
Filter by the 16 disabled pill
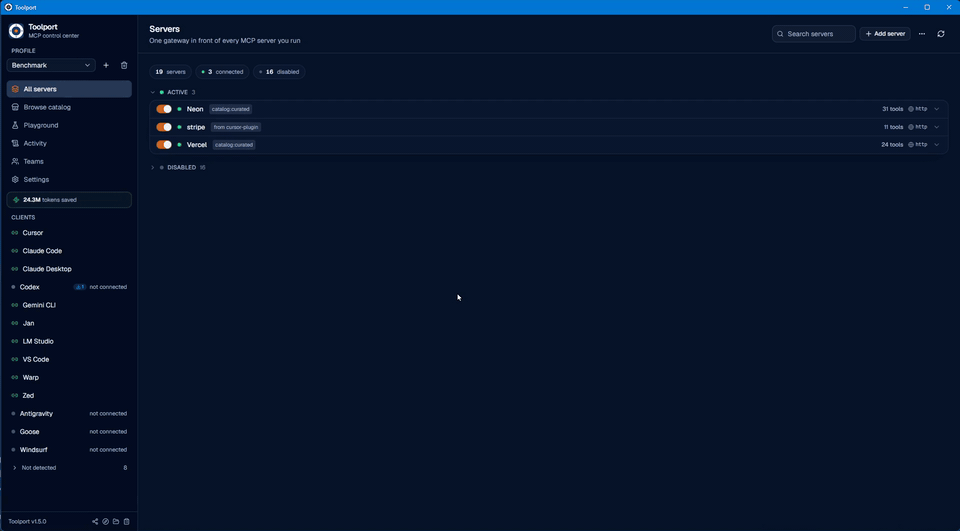click(x=279, y=72)
